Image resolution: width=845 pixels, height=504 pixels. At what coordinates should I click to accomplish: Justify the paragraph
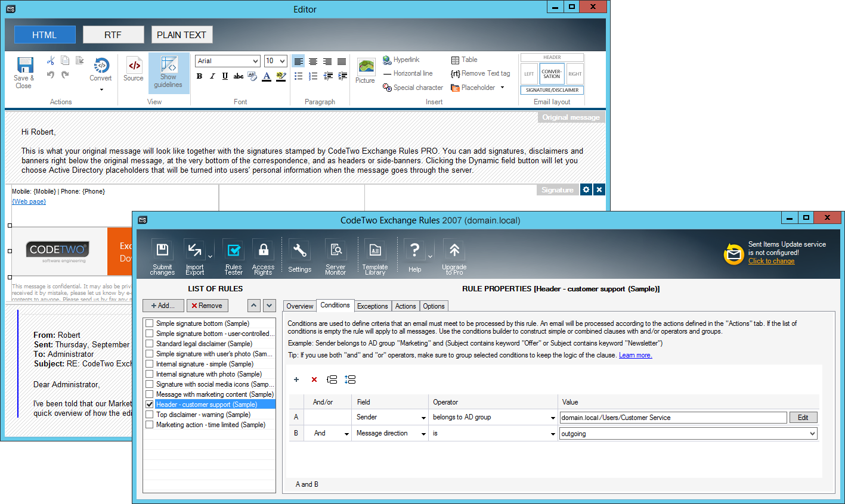tap(342, 61)
